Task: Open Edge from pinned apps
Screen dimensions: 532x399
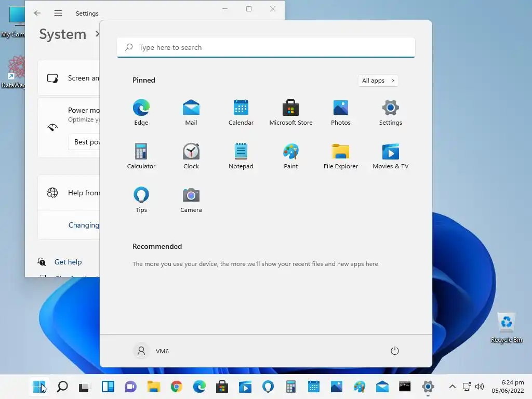Action: coord(141,112)
